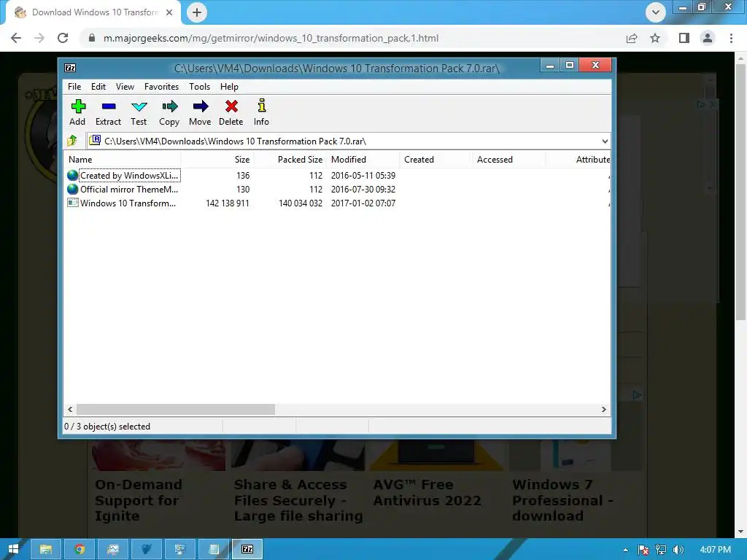Bookmark this page with the star
Image resolution: width=747 pixels, height=560 pixels.
pos(655,38)
